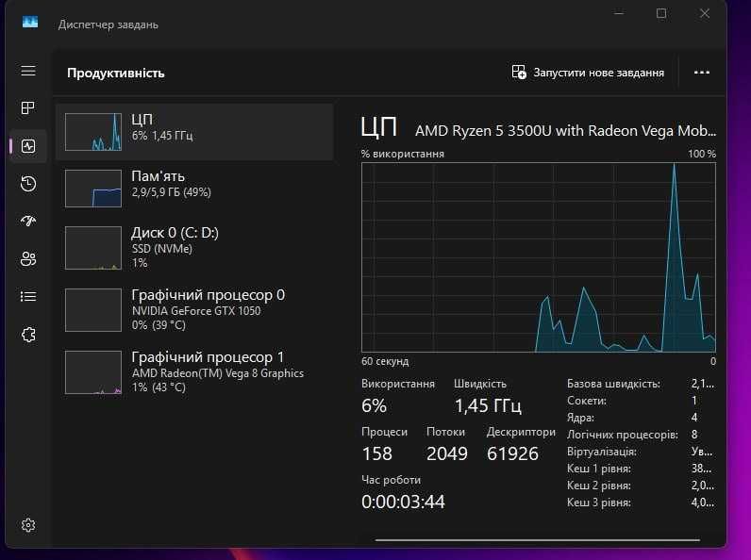Click the new task icon
The image size is (751, 560).
coord(519,73)
